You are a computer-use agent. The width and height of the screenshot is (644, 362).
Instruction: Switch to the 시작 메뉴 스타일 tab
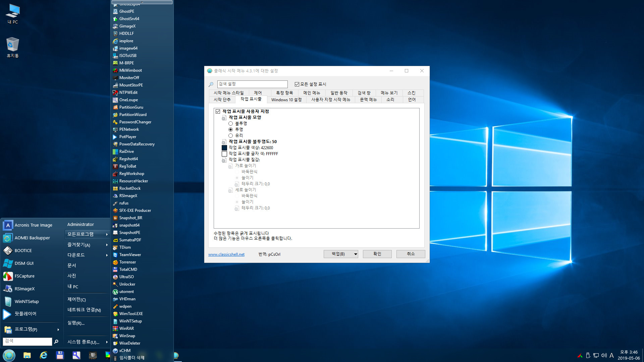coord(228,93)
